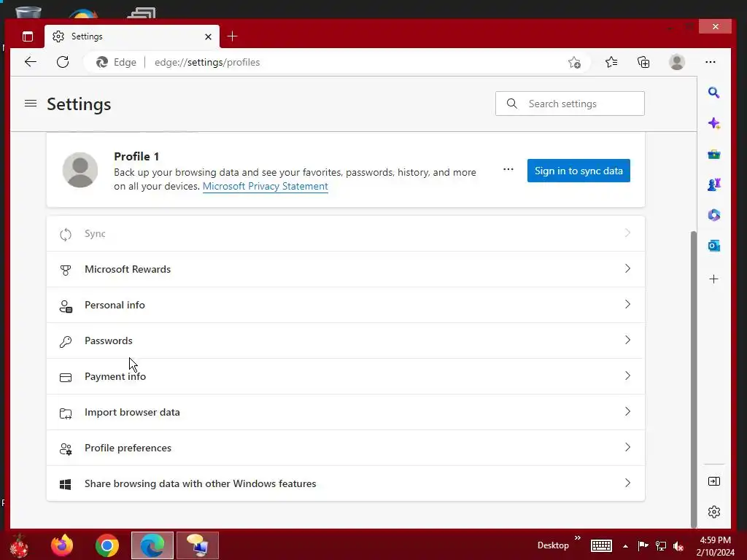Add this page to favorites (star plus)
This screenshot has width=747, height=560.
575,63
